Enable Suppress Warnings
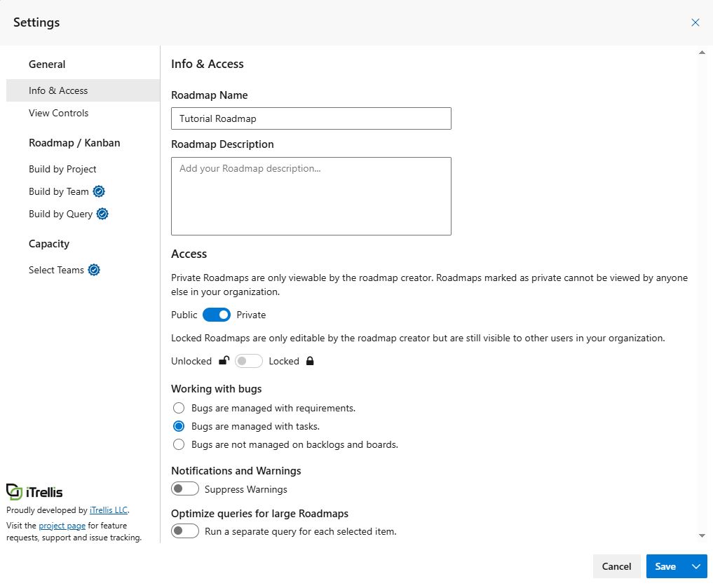Image resolution: width=713 pixels, height=588 pixels. point(184,488)
